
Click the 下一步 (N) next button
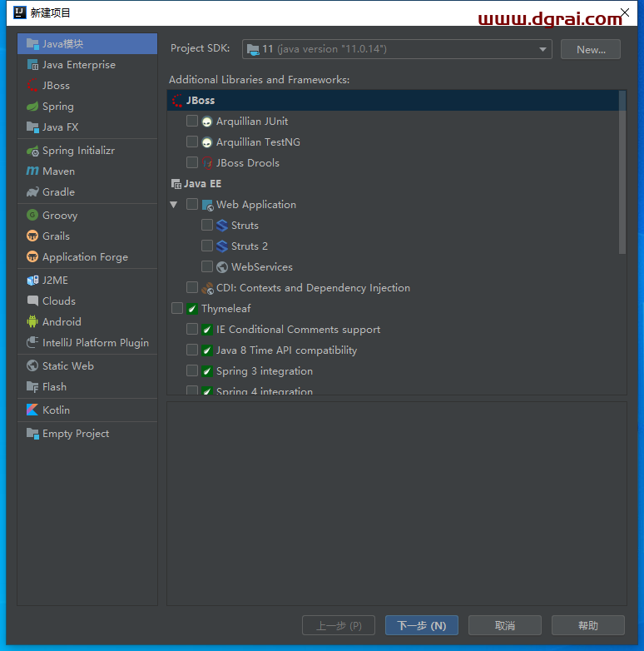pyautogui.click(x=422, y=625)
